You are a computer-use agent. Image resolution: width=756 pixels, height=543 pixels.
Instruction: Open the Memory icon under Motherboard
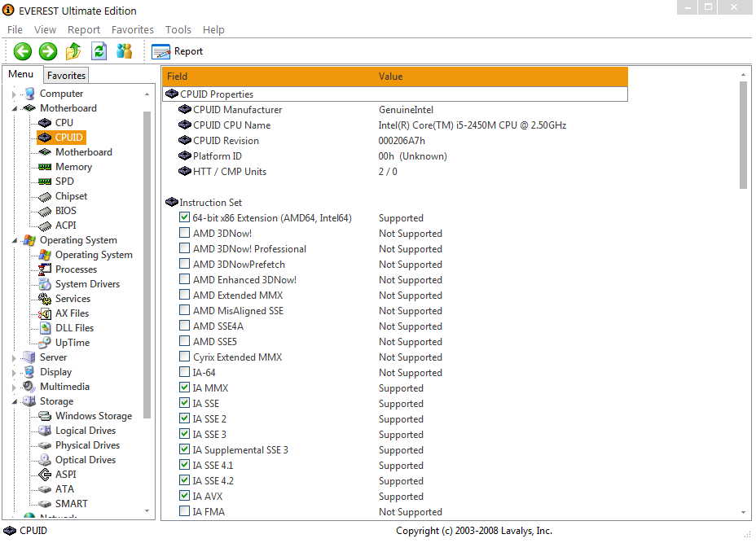(x=45, y=167)
